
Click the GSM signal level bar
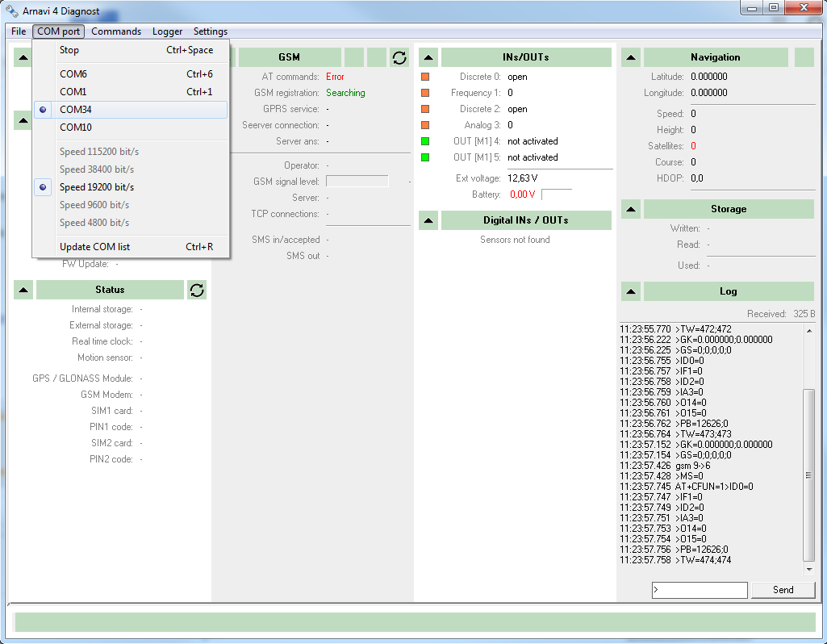(357, 182)
